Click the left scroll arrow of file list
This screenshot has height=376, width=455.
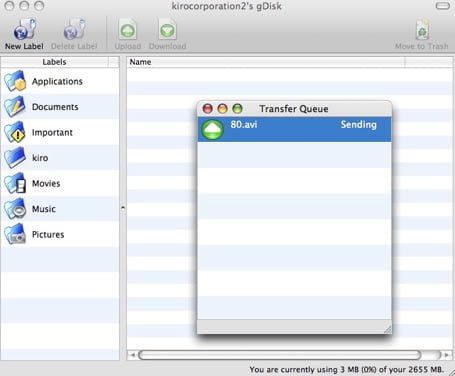(x=132, y=355)
